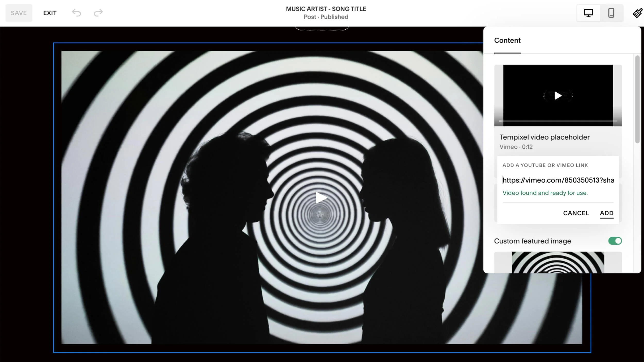Screen dimensions: 644x362
Task: Select the spiral featured image thumbnail
Action: (x=558, y=262)
